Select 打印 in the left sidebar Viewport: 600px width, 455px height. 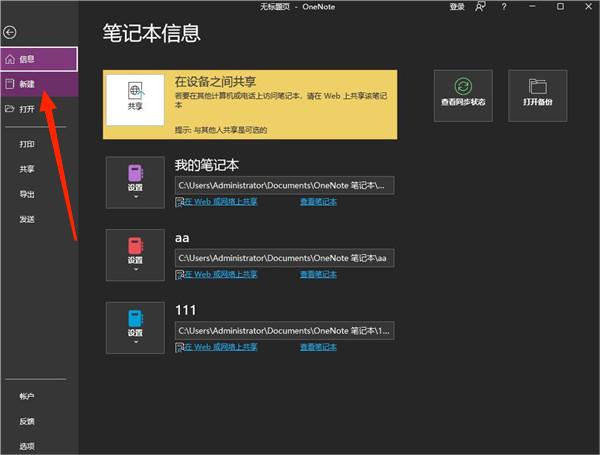(x=27, y=145)
